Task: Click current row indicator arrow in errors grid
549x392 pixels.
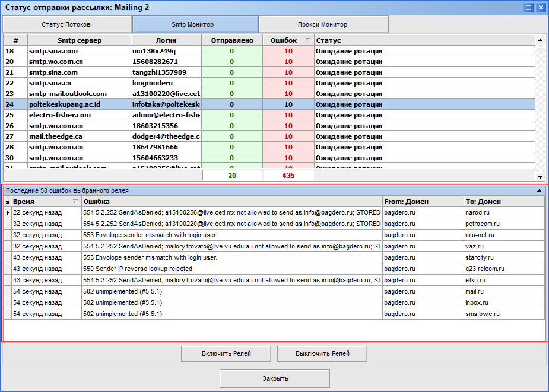Action: coord(7,212)
